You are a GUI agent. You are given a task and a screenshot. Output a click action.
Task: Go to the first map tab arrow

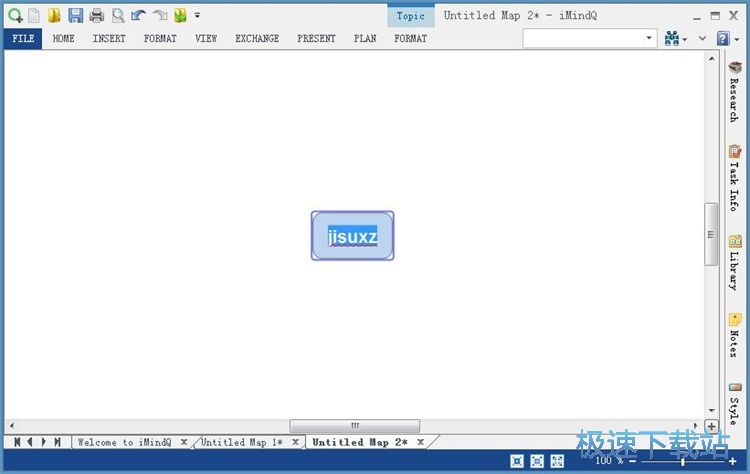tap(17, 442)
